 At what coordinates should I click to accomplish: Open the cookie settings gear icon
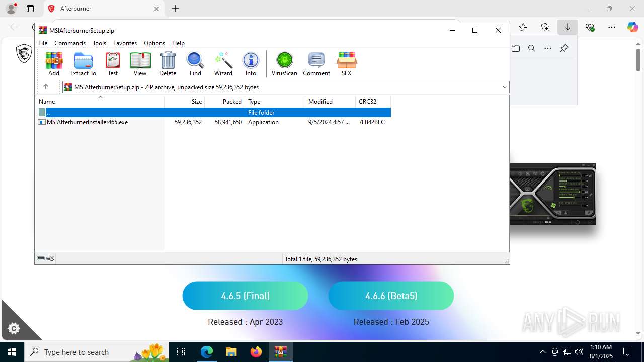click(x=14, y=329)
